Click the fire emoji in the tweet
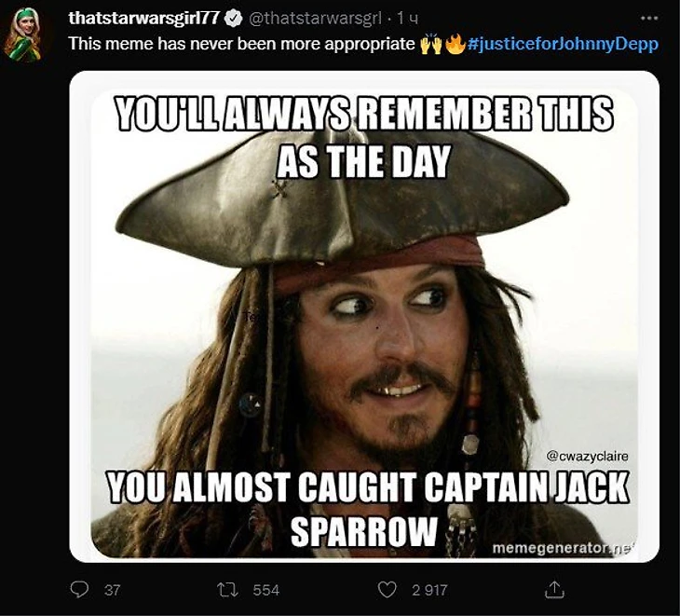Image resolution: width=680 pixels, height=616 pixels. [x=456, y=44]
